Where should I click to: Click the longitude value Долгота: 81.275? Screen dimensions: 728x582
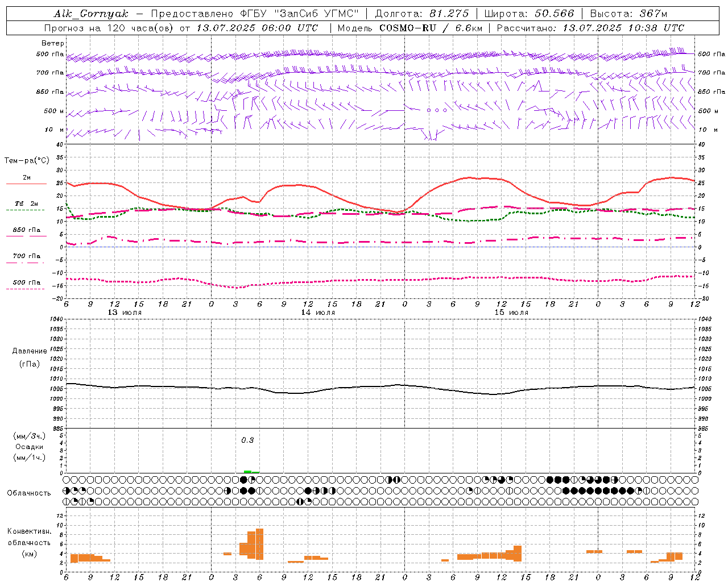(x=422, y=14)
